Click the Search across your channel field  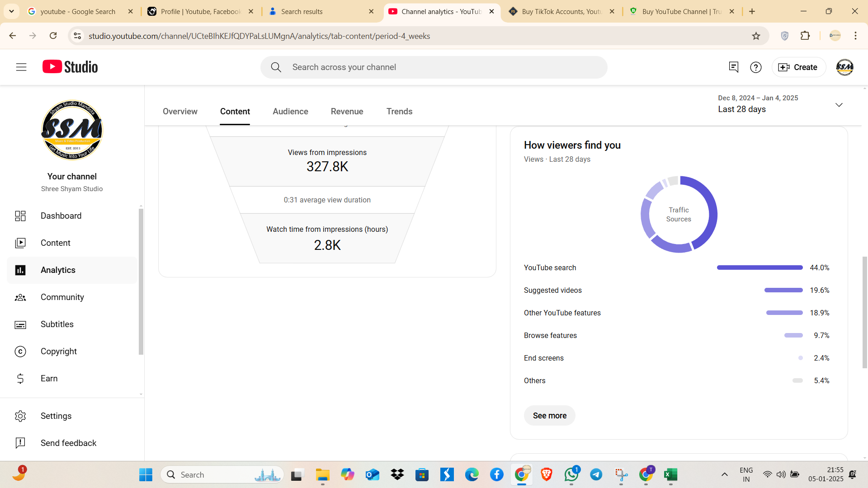434,67
